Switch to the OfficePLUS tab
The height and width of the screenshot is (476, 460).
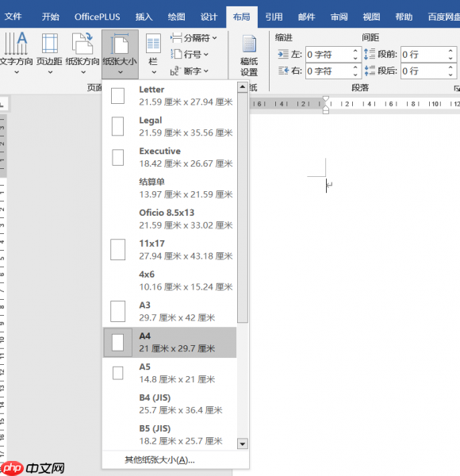[97, 17]
